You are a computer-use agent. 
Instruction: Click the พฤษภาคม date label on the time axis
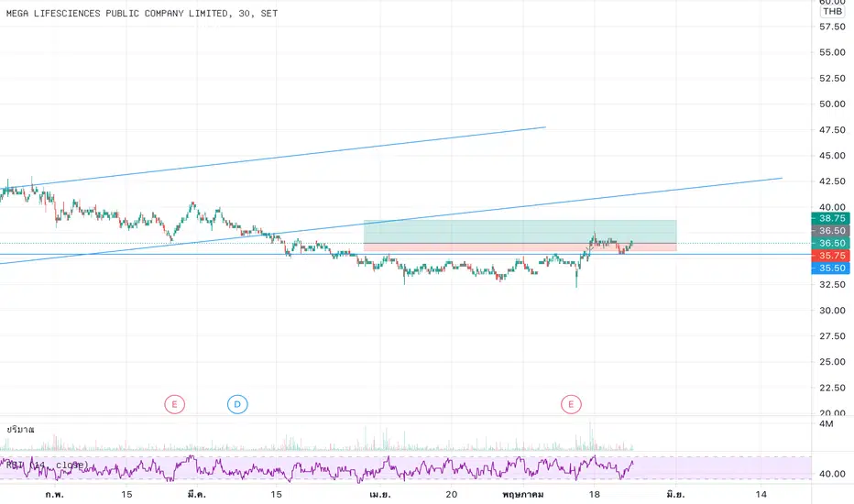tap(523, 495)
